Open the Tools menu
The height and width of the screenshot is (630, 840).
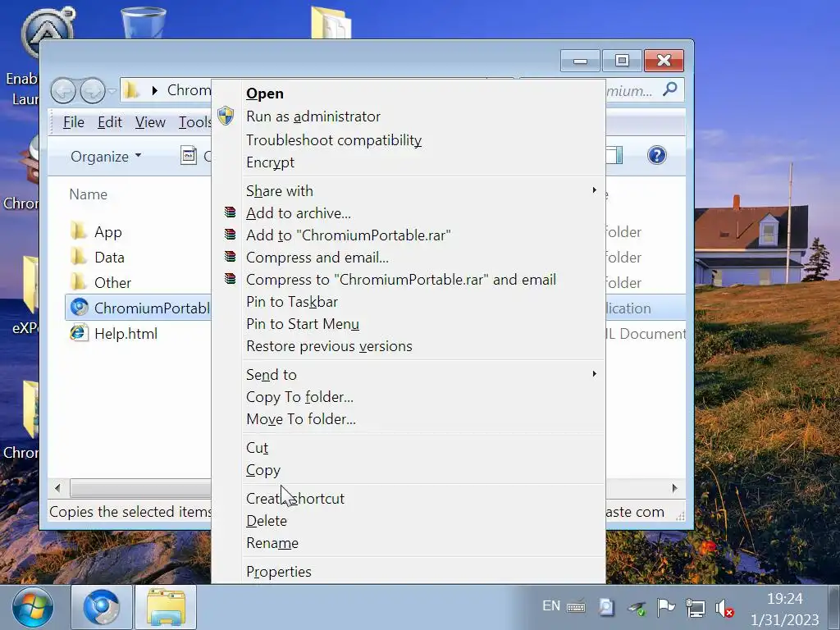(194, 123)
